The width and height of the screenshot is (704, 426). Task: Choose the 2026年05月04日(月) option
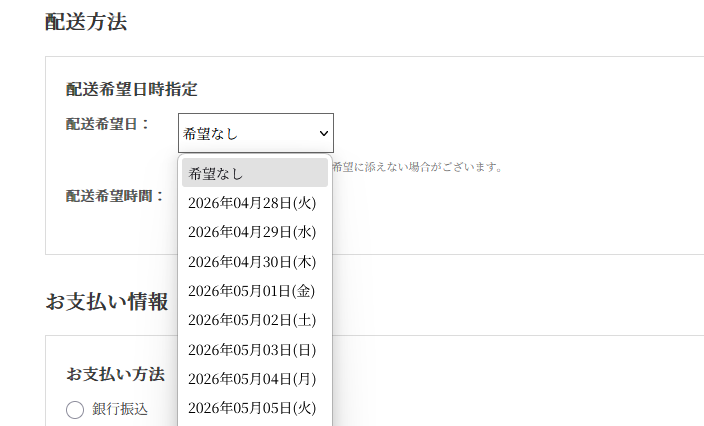point(252,378)
